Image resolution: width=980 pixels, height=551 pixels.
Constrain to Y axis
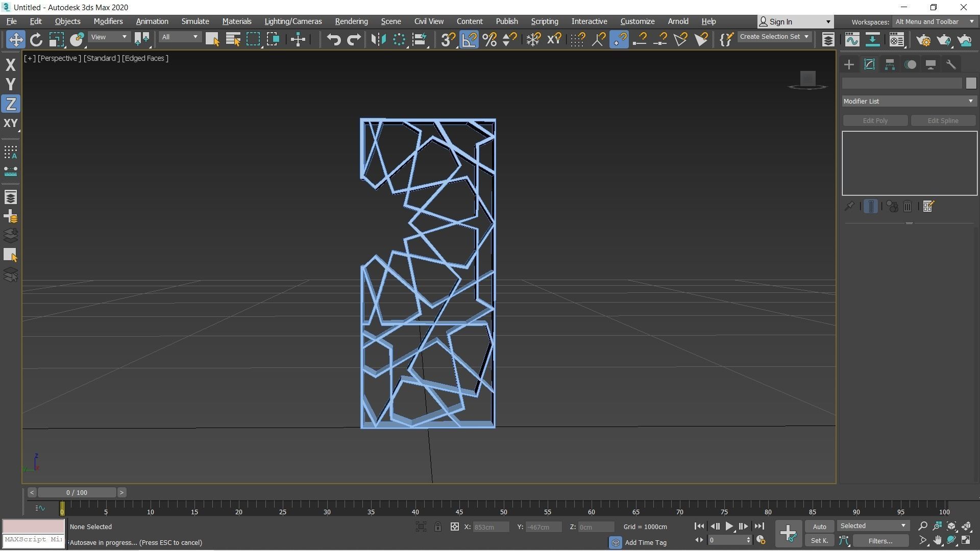click(x=10, y=84)
